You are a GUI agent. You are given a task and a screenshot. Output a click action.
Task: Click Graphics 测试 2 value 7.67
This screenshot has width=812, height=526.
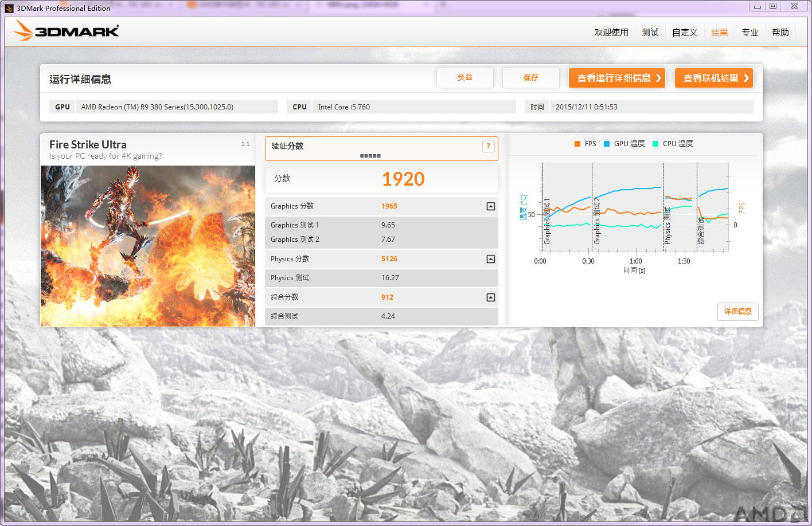pos(388,240)
